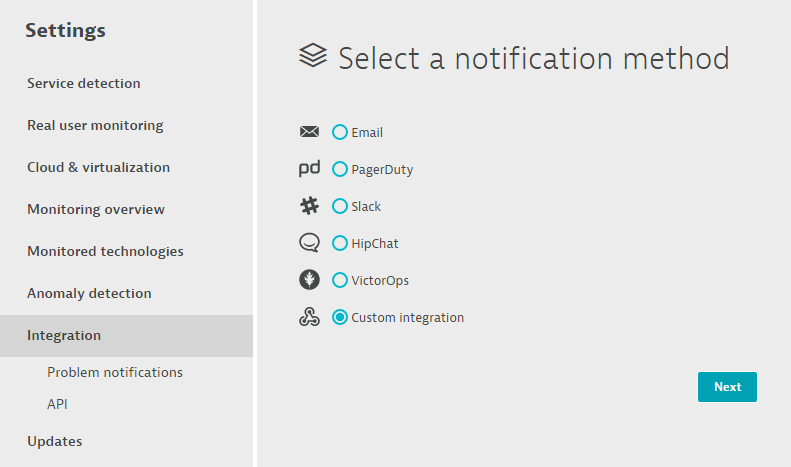This screenshot has width=791, height=467.
Task: Open the Monitored technologies menu item
Action: coord(105,251)
